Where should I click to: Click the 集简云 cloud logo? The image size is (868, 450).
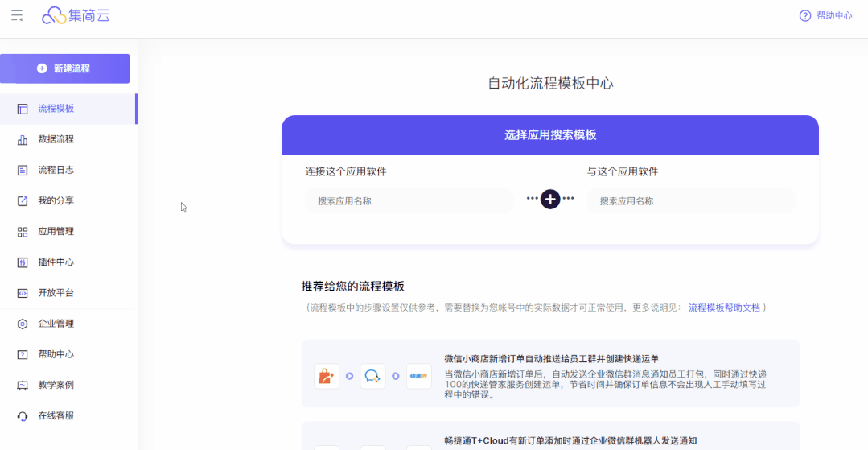coord(76,15)
